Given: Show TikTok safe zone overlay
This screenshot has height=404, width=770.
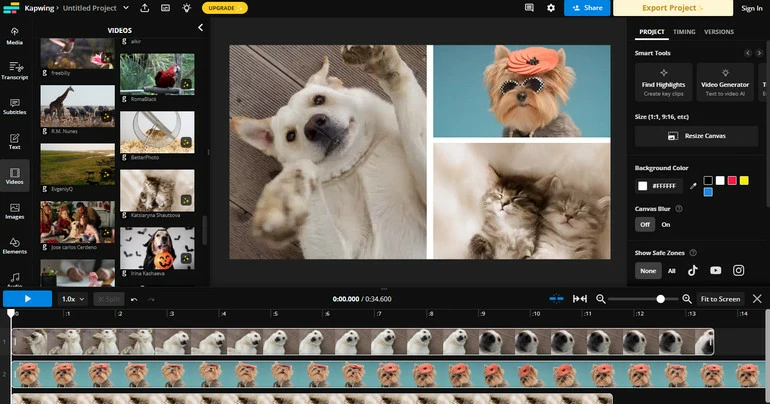Looking at the screenshot, I should click(x=692, y=270).
